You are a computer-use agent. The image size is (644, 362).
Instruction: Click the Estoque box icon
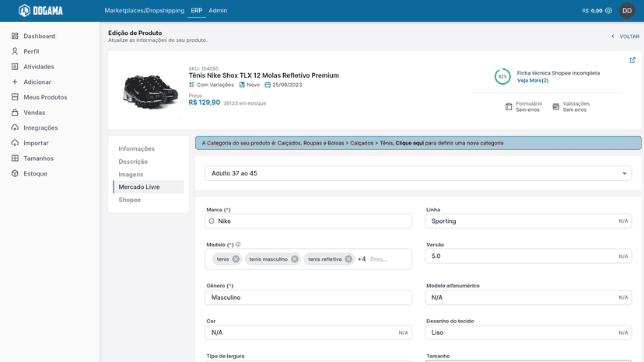coord(15,173)
